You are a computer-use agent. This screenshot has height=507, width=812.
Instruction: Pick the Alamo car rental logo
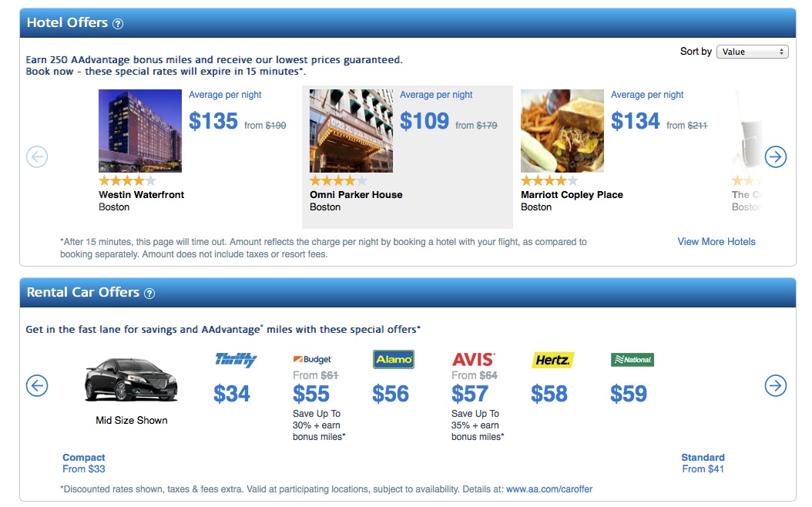tap(393, 359)
